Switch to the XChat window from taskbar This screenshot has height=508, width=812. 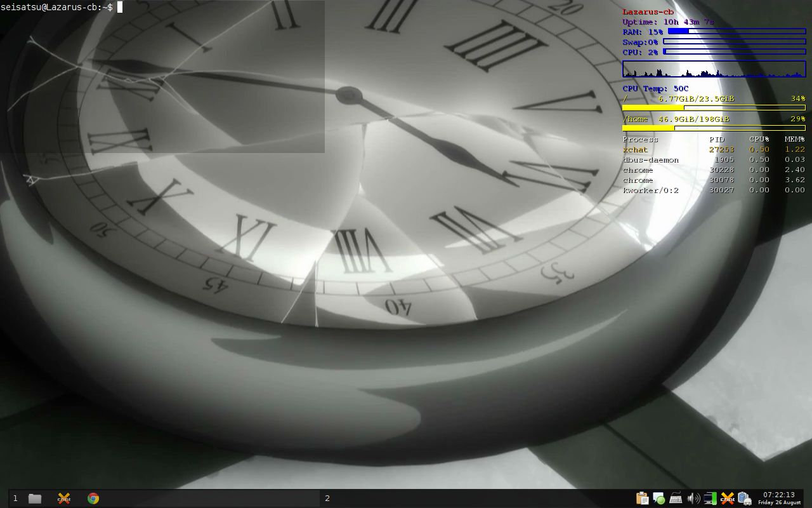tap(64, 498)
